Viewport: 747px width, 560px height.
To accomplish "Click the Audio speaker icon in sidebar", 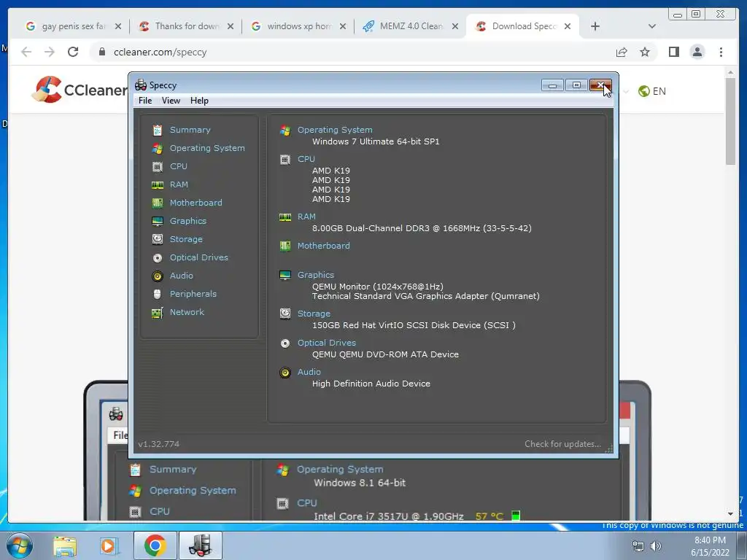I will (158, 276).
